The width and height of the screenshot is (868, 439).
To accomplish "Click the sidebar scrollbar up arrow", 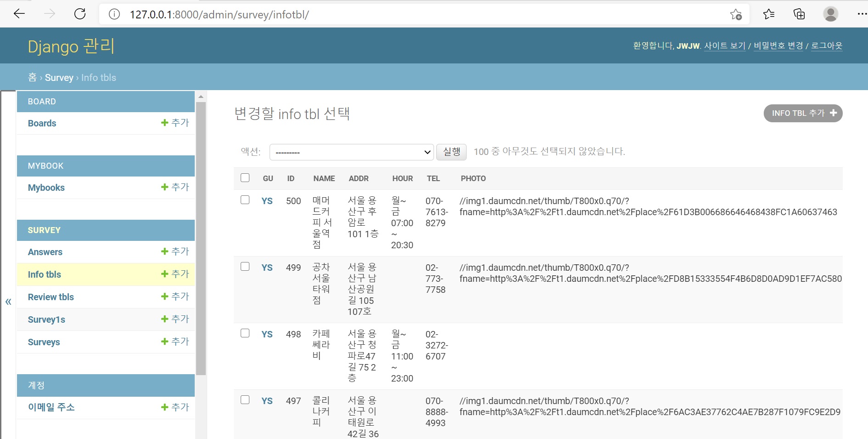I will pyautogui.click(x=201, y=97).
